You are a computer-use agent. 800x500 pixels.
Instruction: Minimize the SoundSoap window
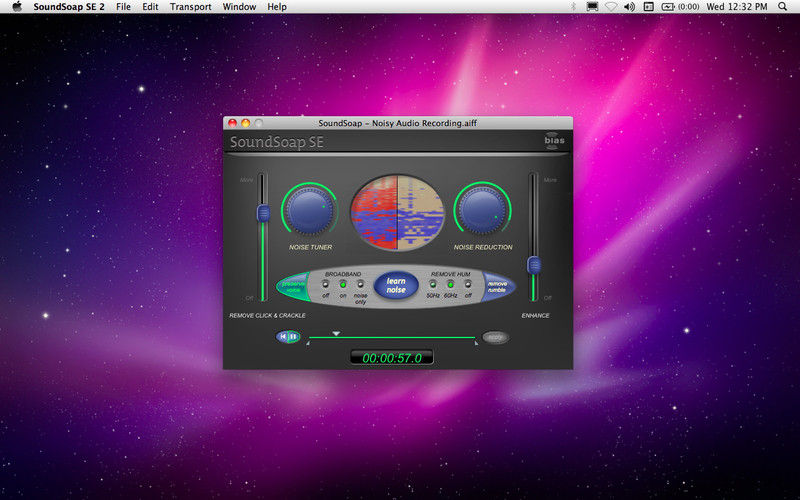[245, 123]
